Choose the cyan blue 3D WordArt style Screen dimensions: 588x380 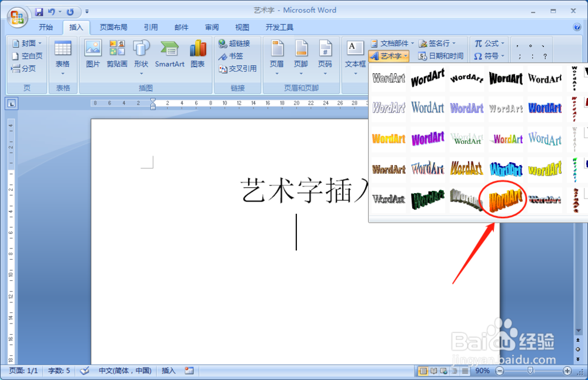click(506, 169)
